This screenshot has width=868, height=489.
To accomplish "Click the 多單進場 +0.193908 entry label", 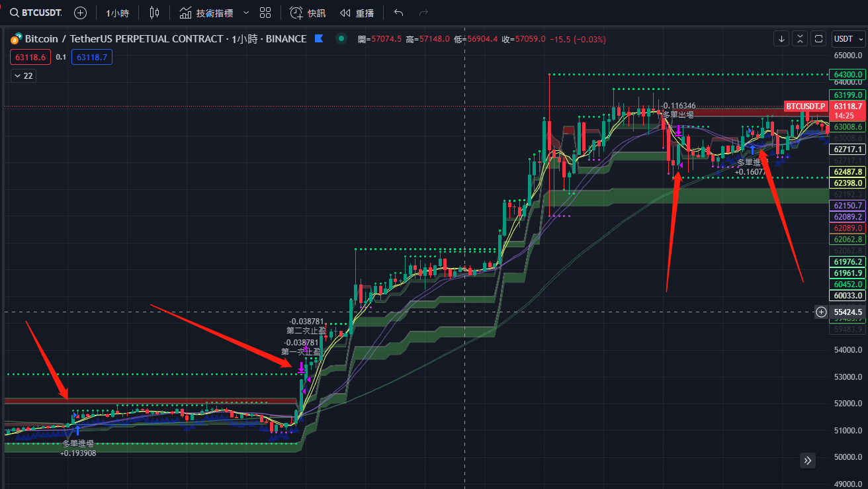I will pos(78,449).
